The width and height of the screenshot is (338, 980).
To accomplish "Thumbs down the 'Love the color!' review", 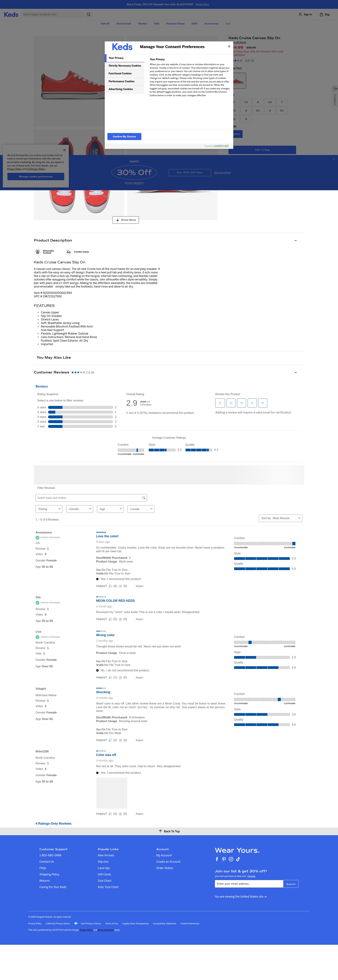I will pyautogui.click(x=120, y=586).
